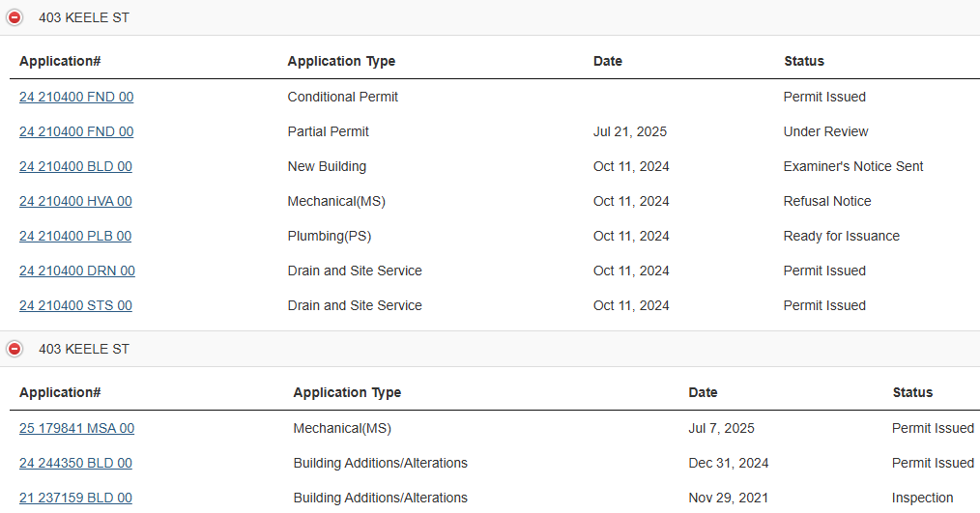The height and width of the screenshot is (513, 980).
Task: Click Date column header in the second table
Action: [703, 392]
